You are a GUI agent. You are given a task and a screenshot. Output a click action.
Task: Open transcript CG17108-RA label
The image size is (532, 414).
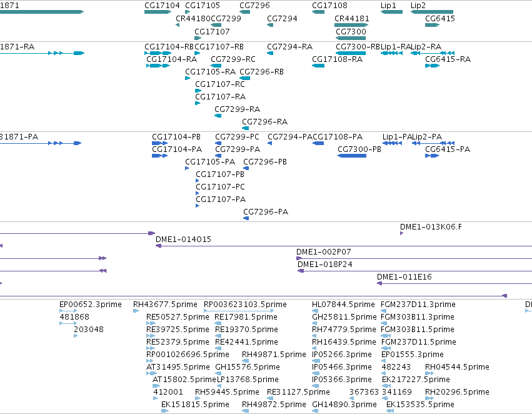[337, 59]
